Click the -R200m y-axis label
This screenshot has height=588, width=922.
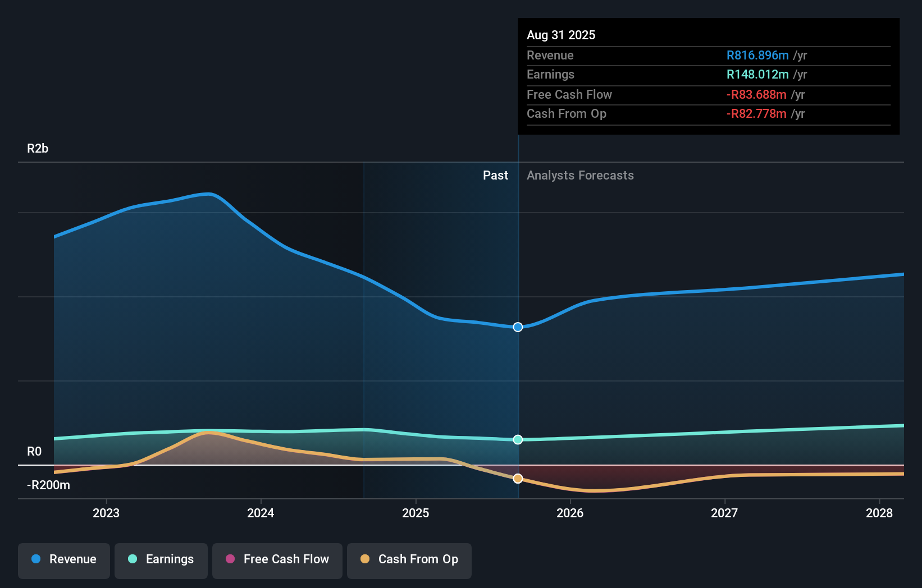tap(49, 485)
